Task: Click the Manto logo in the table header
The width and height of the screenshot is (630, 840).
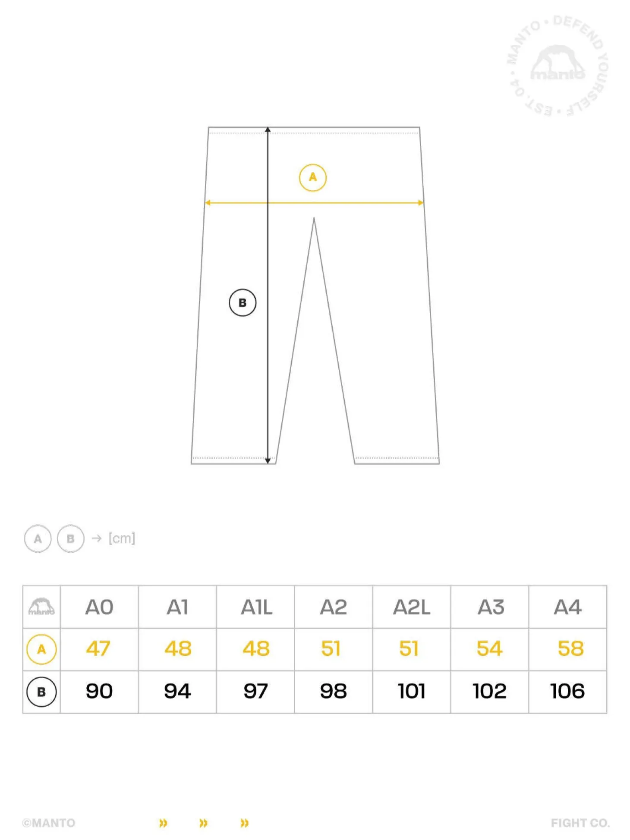Action: pos(41,607)
